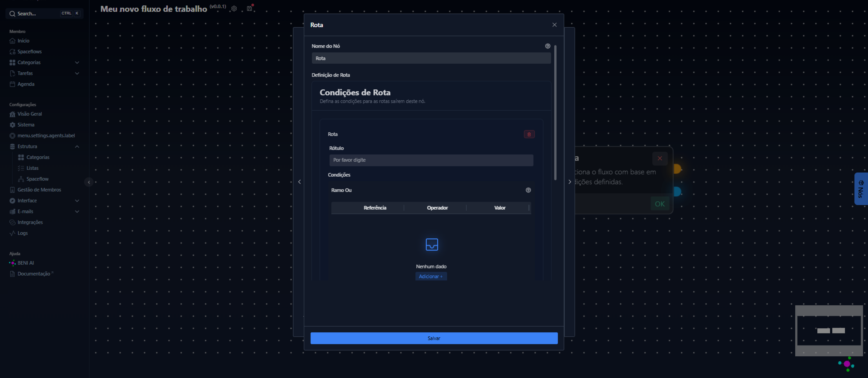
Task: Open Gestão de Membros page
Action: 39,190
